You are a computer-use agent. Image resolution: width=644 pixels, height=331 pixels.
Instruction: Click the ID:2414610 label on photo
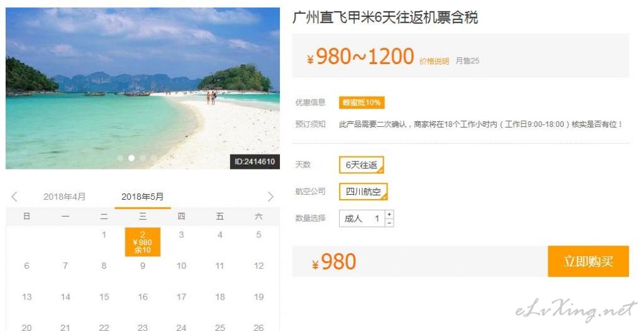click(255, 161)
